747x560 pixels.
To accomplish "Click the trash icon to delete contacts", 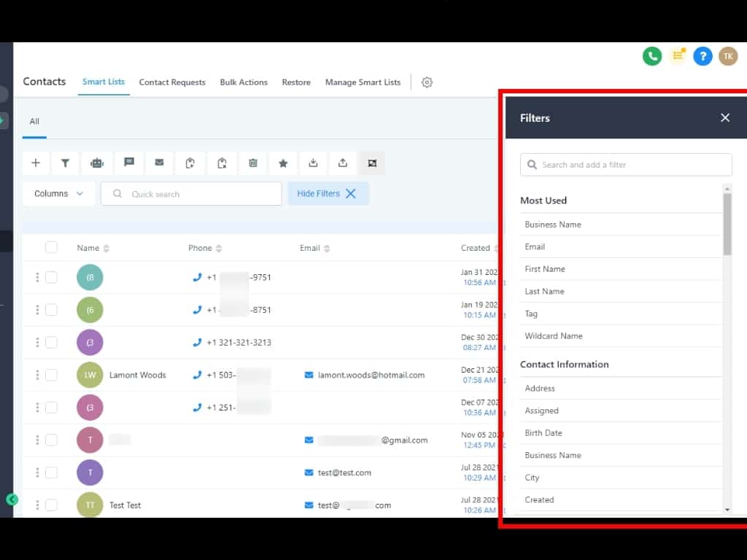I will pyautogui.click(x=253, y=163).
